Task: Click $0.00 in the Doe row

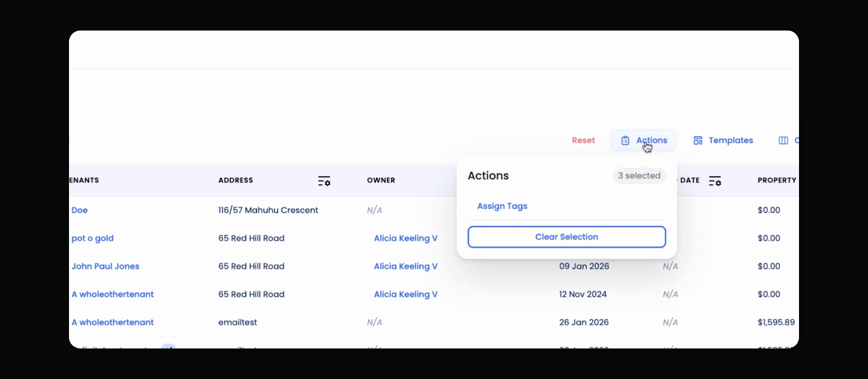Action: [x=769, y=210]
